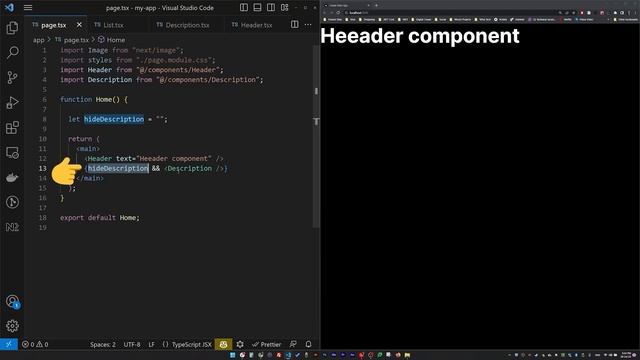Open the Search view in activity bar

click(x=12, y=52)
